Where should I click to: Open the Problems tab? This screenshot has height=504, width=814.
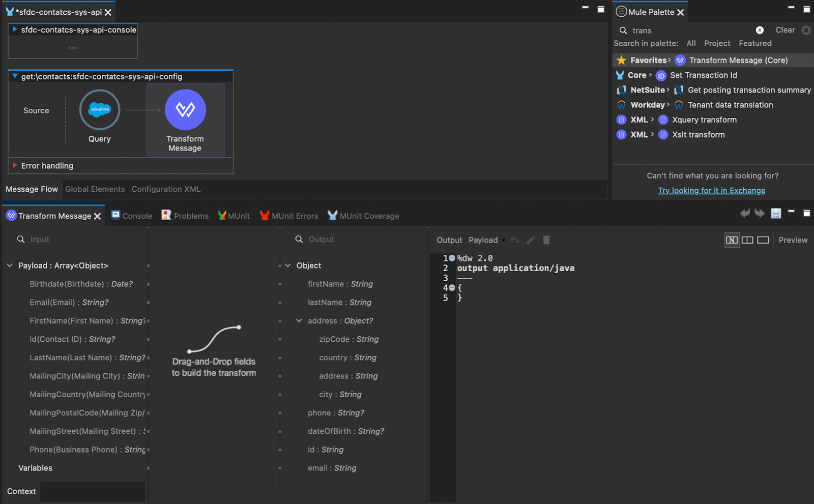click(185, 216)
